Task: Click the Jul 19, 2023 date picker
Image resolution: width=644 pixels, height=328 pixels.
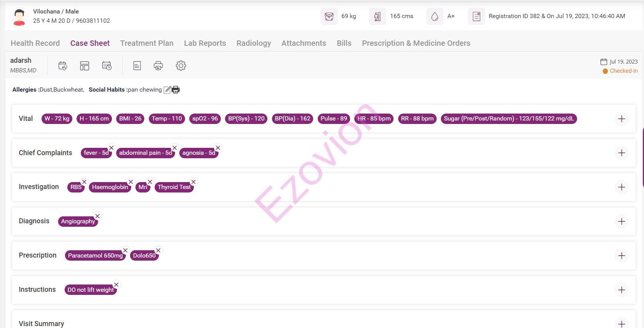Action: (x=619, y=62)
